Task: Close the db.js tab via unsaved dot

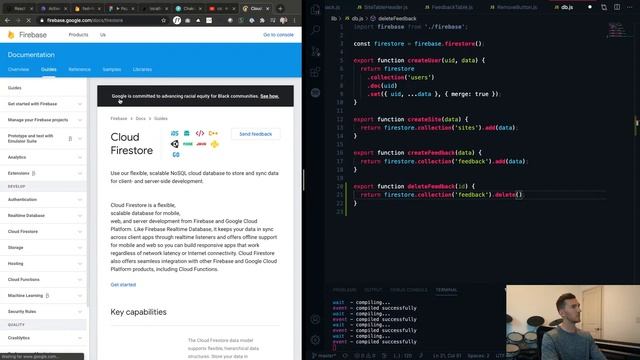Action: point(589,7)
